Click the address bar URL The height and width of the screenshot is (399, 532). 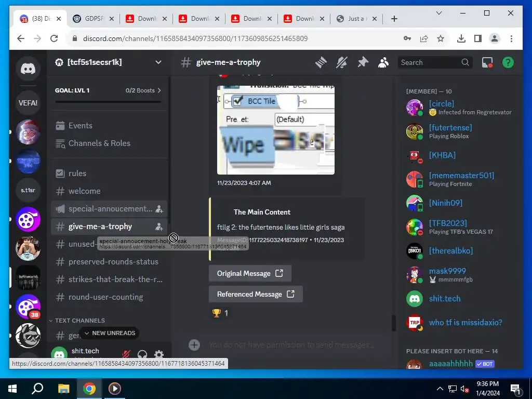click(x=195, y=38)
